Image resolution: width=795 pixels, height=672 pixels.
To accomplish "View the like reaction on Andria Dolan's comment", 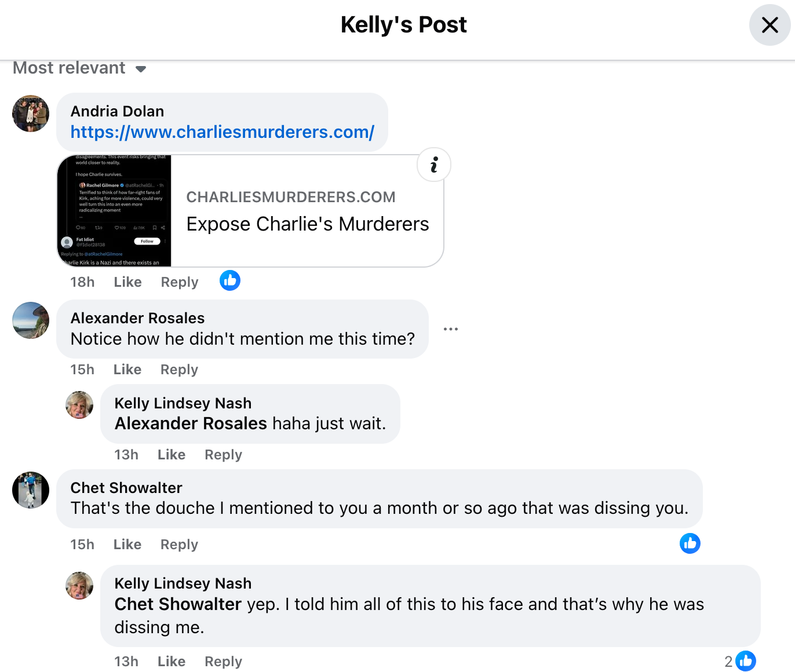I will coord(230,281).
